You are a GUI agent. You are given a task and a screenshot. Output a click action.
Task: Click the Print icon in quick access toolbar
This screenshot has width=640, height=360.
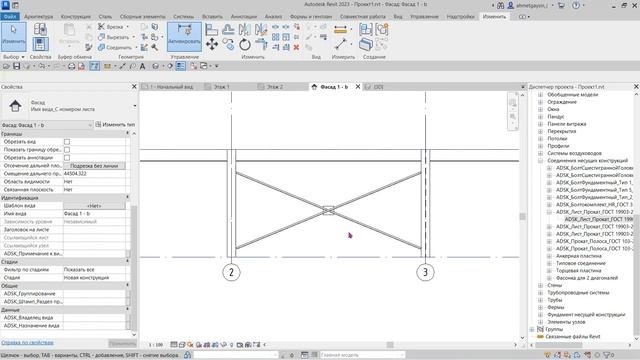point(71,66)
